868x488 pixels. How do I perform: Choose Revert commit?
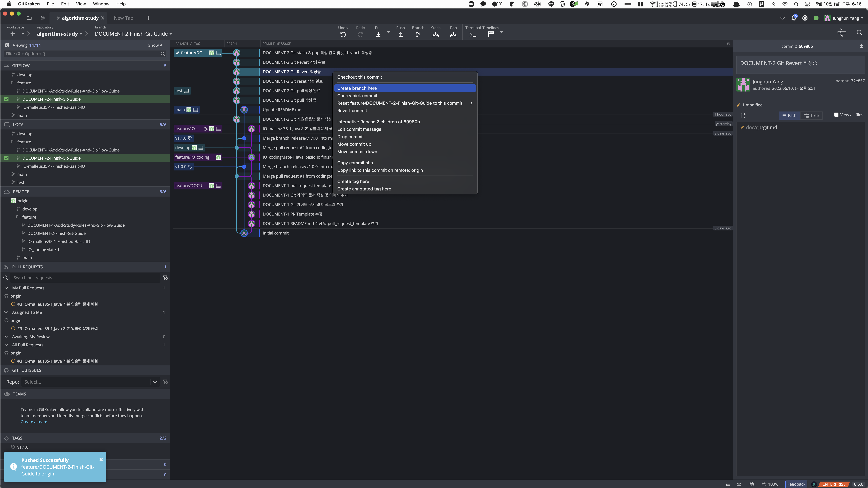point(405,110)
